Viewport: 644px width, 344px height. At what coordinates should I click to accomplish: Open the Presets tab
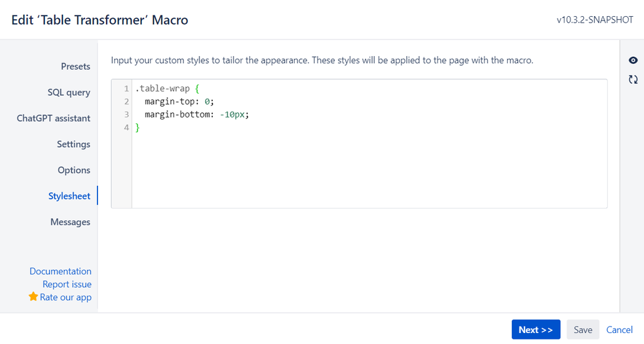click(75, 66)
